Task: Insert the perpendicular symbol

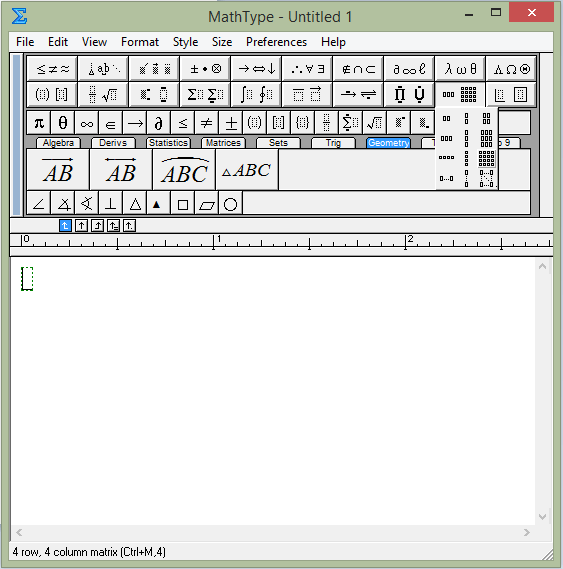Action: [110, 204]
